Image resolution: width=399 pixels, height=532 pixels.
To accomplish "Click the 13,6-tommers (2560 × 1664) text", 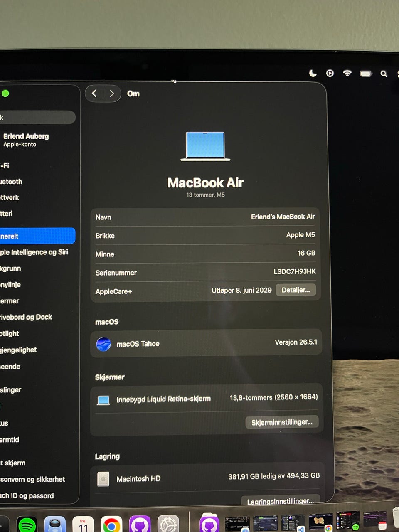I will tap(274, 397).
